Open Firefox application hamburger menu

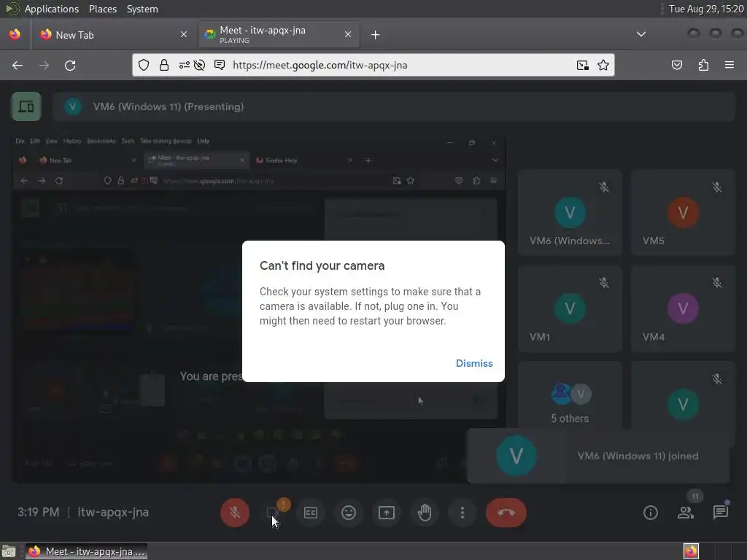[729, 65]
